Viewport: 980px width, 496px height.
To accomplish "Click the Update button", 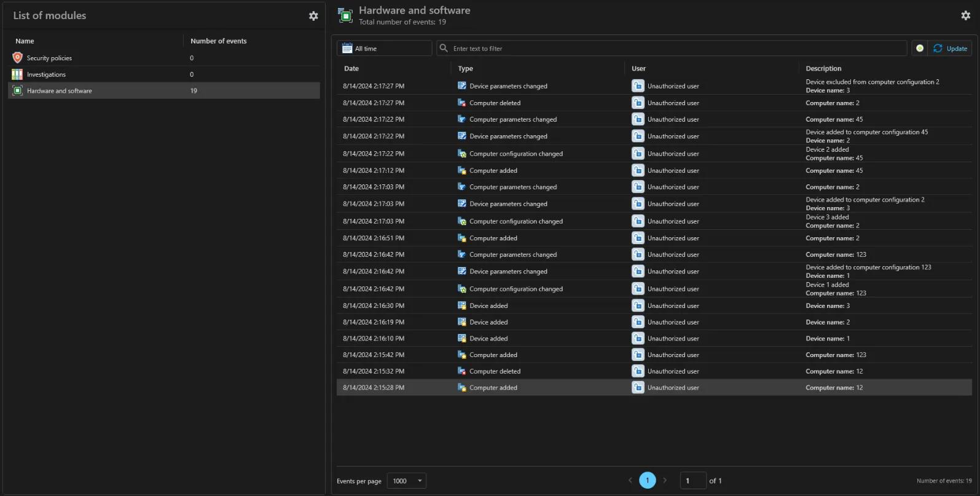I will point(950,48).
